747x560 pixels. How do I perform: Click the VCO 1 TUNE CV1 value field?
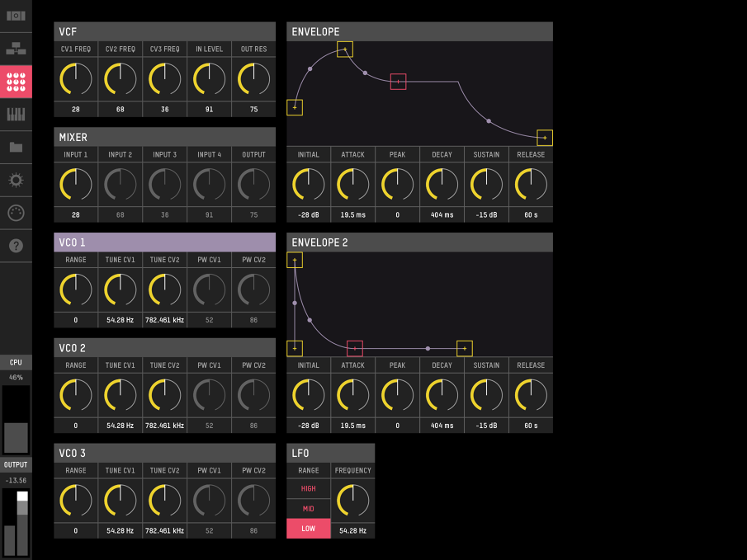121,320
